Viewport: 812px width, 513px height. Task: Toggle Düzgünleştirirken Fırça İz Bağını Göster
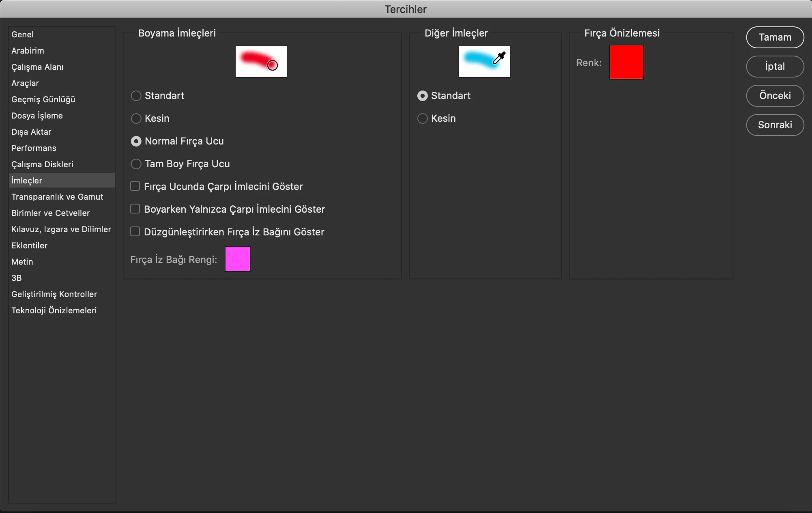tap(135, 232)
